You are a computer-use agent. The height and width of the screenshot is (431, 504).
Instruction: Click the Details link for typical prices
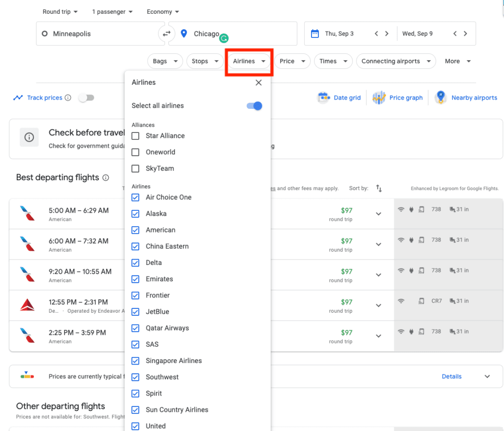pyautogui.click(x=451, y=376)
